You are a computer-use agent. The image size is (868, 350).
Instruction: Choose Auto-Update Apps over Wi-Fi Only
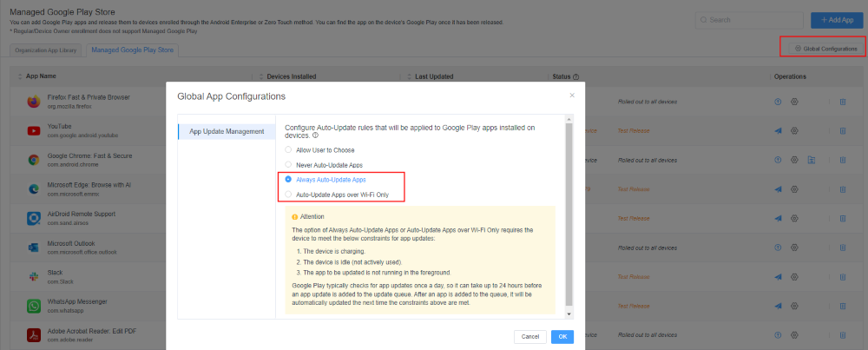(x=288, y=194)
